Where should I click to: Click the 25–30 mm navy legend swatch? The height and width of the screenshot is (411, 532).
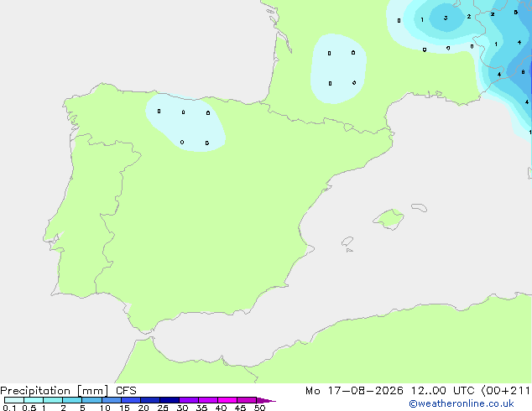pos(170,400)
